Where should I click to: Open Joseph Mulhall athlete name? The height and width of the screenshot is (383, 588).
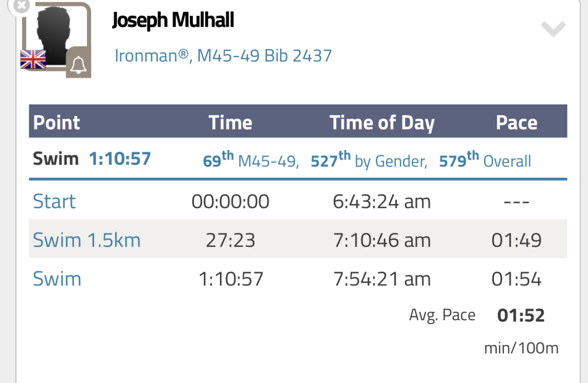[x=173, y=21]
